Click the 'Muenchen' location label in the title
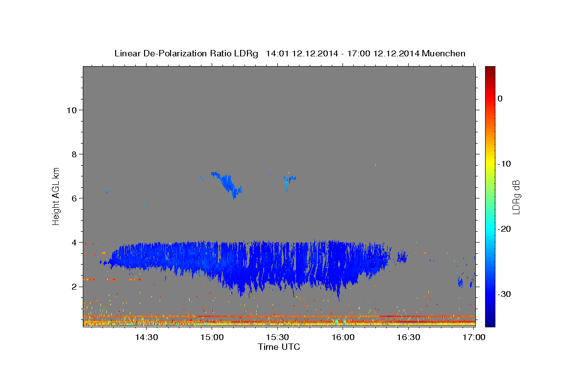 pyautogui.click(x=444, y=53)
